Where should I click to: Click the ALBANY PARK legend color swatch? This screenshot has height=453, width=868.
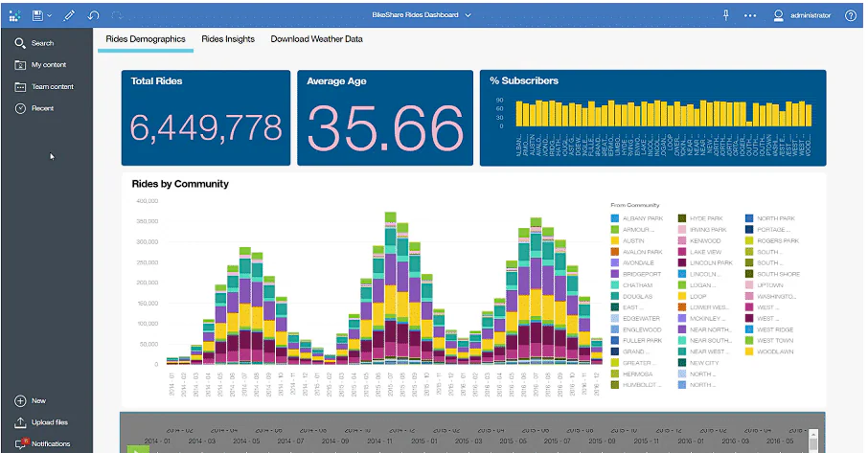(x=614, y=218)
